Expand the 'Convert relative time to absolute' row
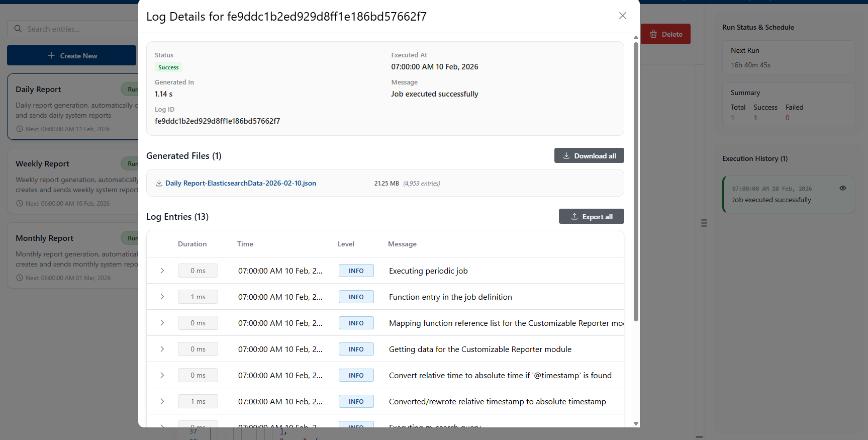Image resolution: width=868 pixels, height=440 pixels. click(162, 375)
